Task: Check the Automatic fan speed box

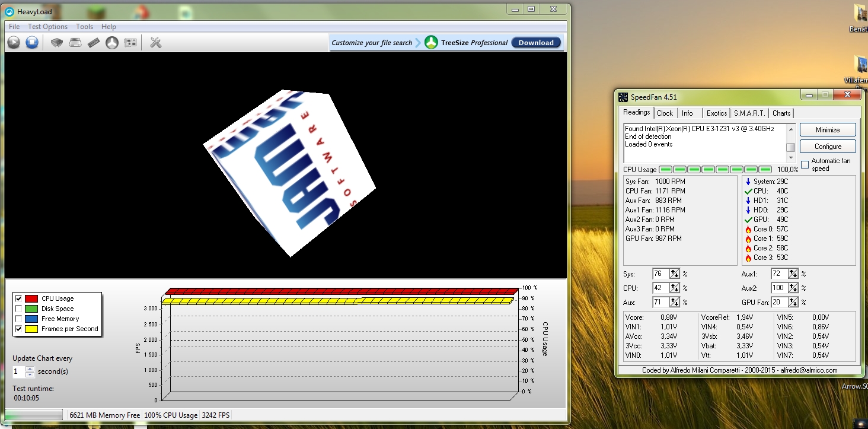Action: (x=805, y=164)
